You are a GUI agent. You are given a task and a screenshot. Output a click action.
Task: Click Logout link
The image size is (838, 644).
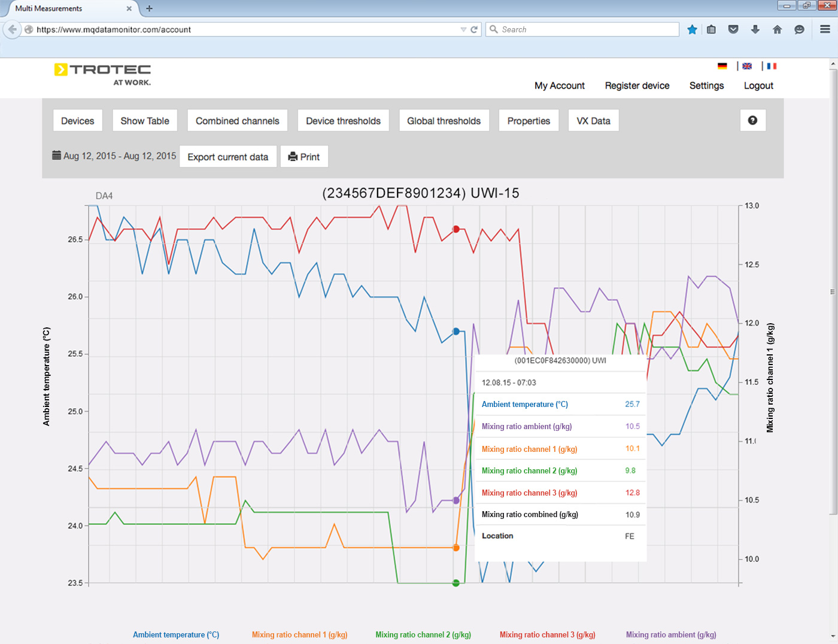point(758,86)
